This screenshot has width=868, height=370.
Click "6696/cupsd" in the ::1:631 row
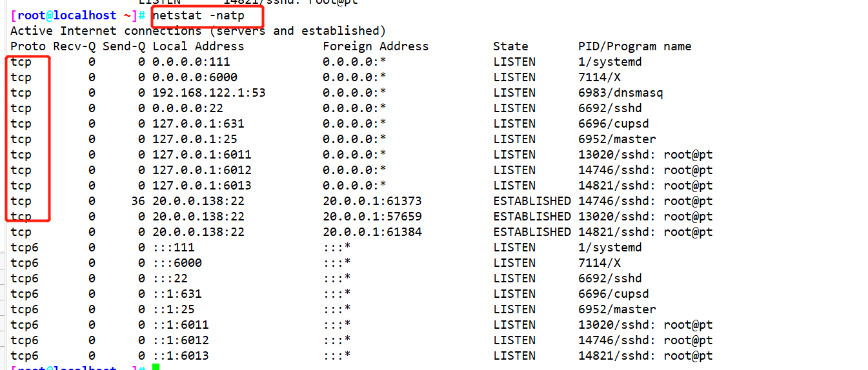(x=614, y=294)
